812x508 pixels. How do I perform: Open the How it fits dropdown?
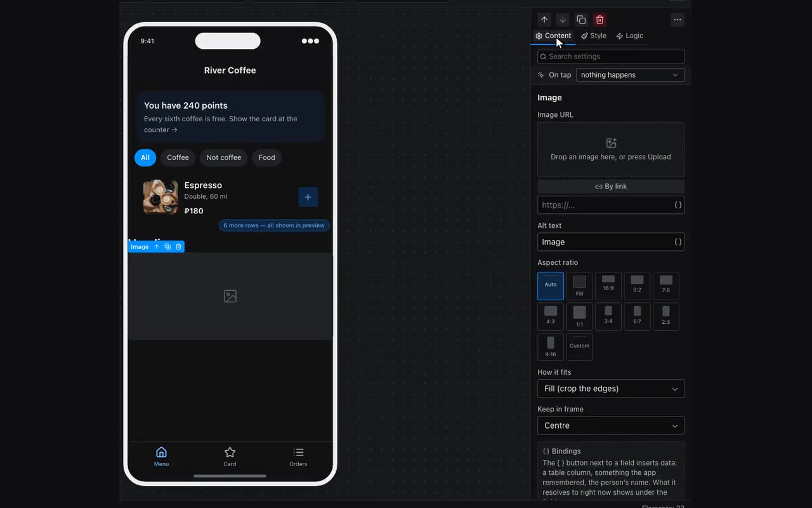coord(611,389)
